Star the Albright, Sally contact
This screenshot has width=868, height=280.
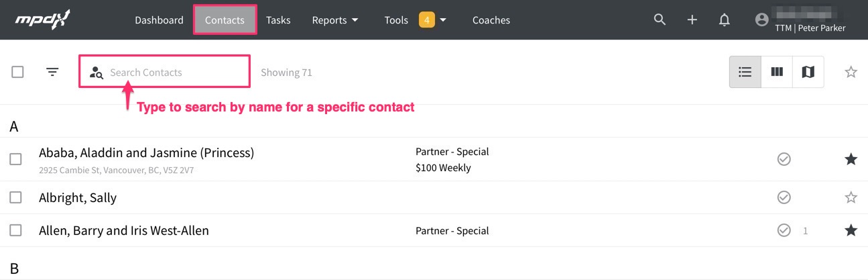851,197
